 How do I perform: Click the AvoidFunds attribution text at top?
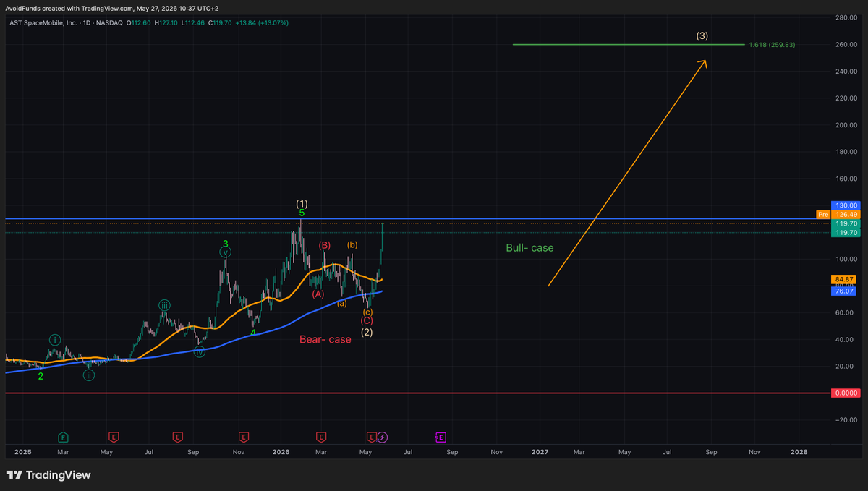click(111, 8)
